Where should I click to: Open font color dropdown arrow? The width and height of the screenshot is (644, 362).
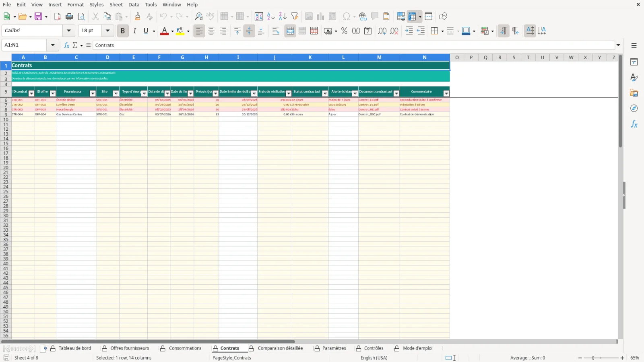click(x=172, y=31)
